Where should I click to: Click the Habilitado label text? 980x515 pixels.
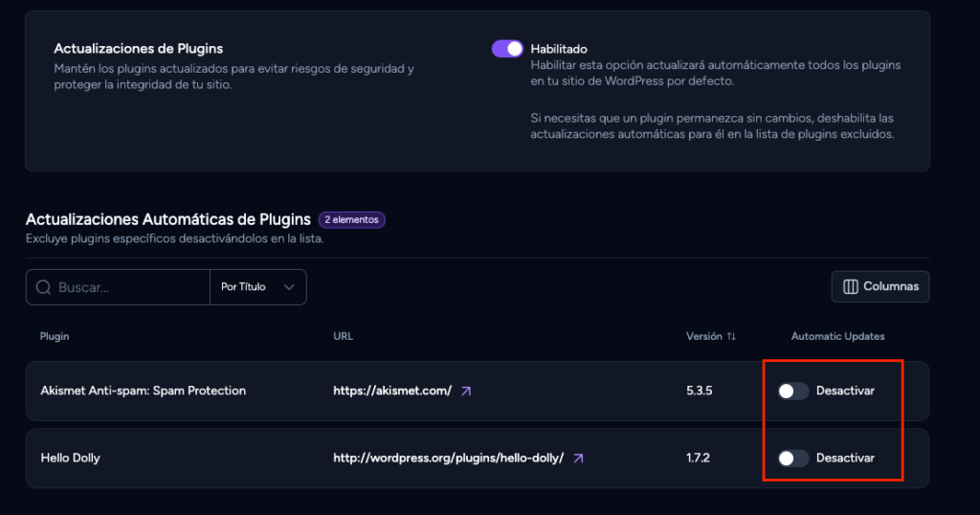tap(559, 49)
